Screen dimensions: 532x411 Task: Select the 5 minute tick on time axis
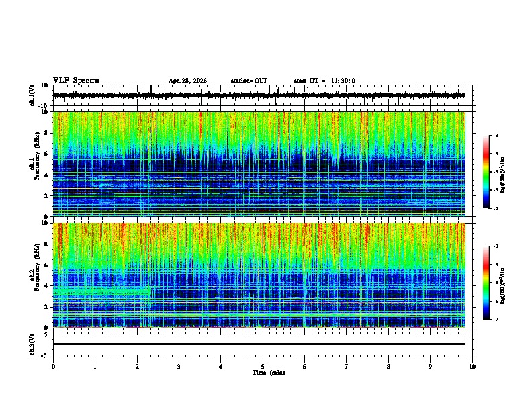tap(263, 367)
